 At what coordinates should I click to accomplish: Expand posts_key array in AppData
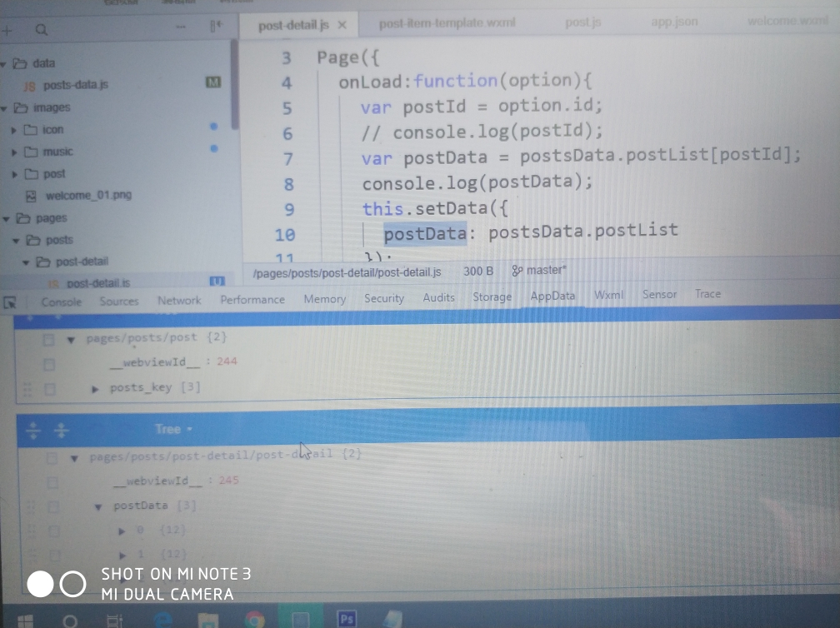[x=95, y=389]
